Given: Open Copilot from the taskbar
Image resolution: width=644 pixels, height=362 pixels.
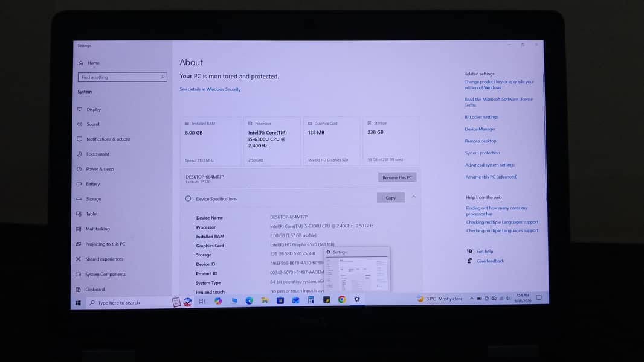Looking at the screenshot, I should [x=218, y=301].
